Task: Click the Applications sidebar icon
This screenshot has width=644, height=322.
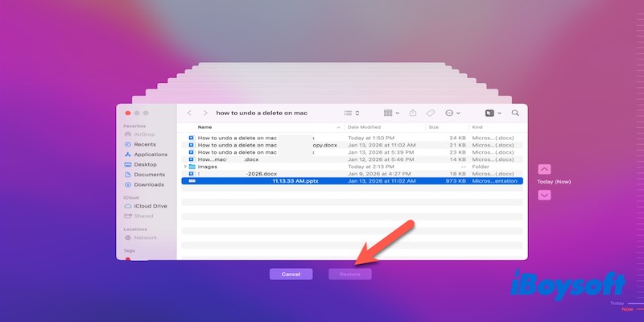Action: click(x=128, y=155)
